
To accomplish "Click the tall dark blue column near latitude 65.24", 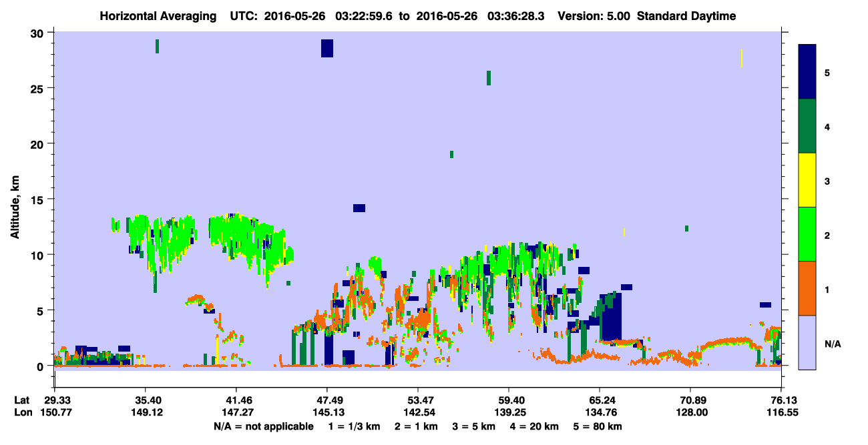I will click(x=610, y=318).
